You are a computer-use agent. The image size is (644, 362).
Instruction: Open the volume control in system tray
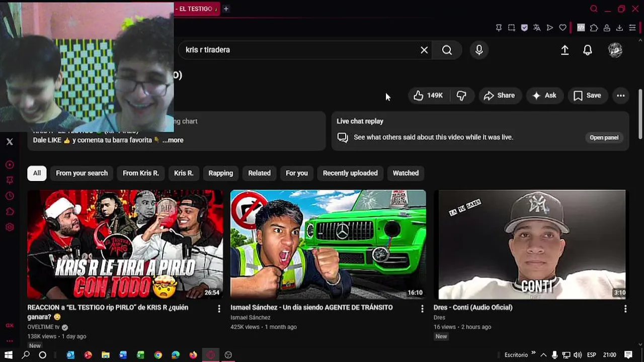coord(577,355)
